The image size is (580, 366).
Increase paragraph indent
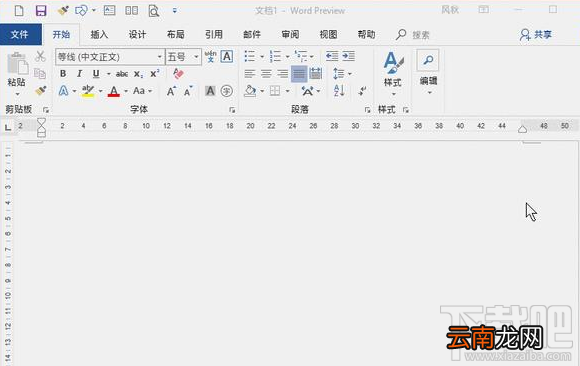[x=348, y=56]
